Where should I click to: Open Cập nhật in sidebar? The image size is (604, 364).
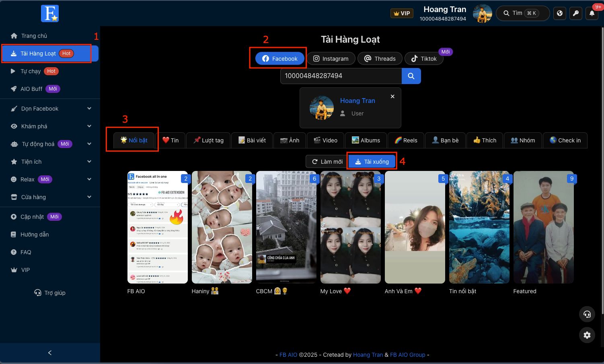(50, 217)
